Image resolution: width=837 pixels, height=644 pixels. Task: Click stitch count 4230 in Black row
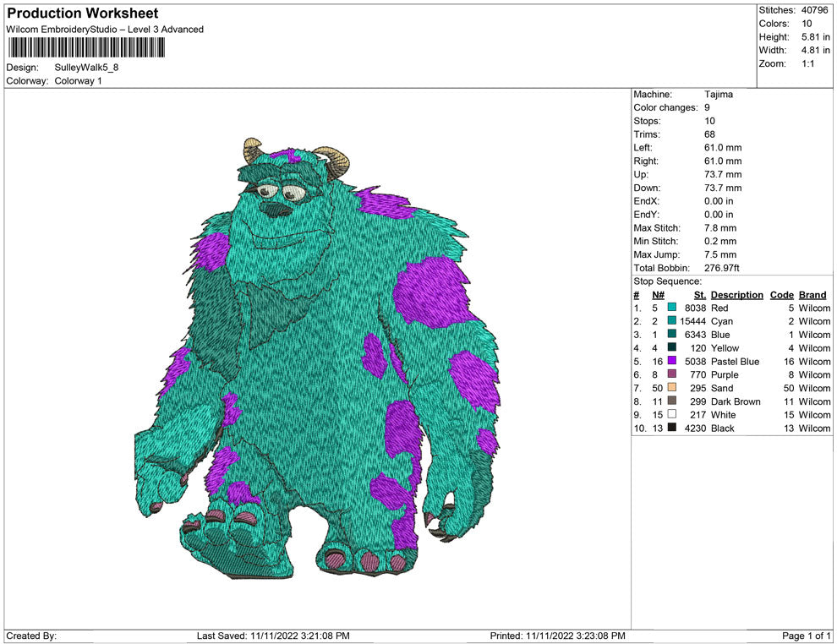[x=695, y=428]
